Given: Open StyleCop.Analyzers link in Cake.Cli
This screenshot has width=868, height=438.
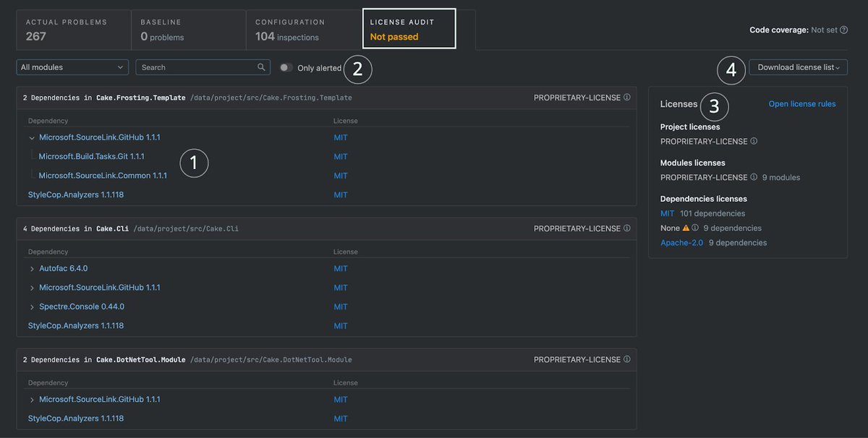Looking at the screenshot, I should [x=76, y=326].
